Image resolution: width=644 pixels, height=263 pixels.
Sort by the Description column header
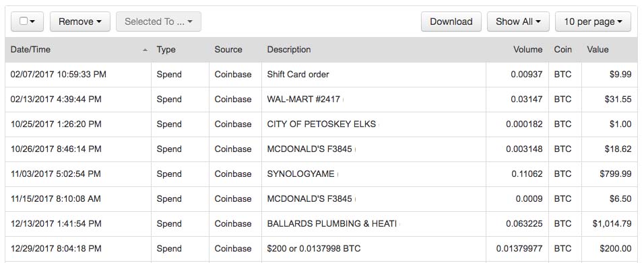click(x=289, y=50)
